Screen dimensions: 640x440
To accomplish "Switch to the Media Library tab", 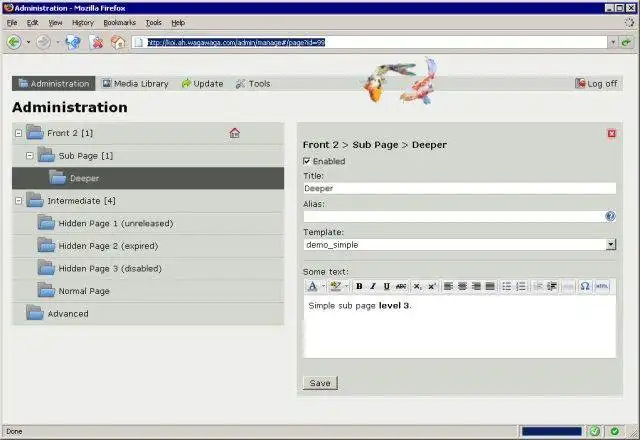I will click(x=135, y=84).
